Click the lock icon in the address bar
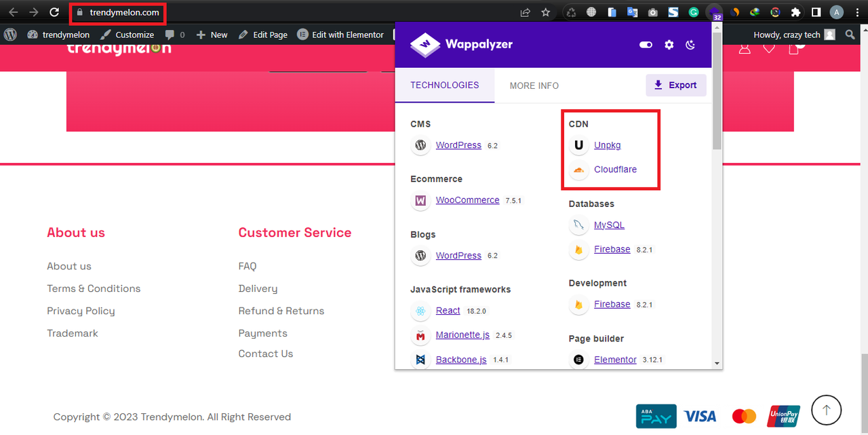This screenshot has height=435, width=868. (80, 12)
